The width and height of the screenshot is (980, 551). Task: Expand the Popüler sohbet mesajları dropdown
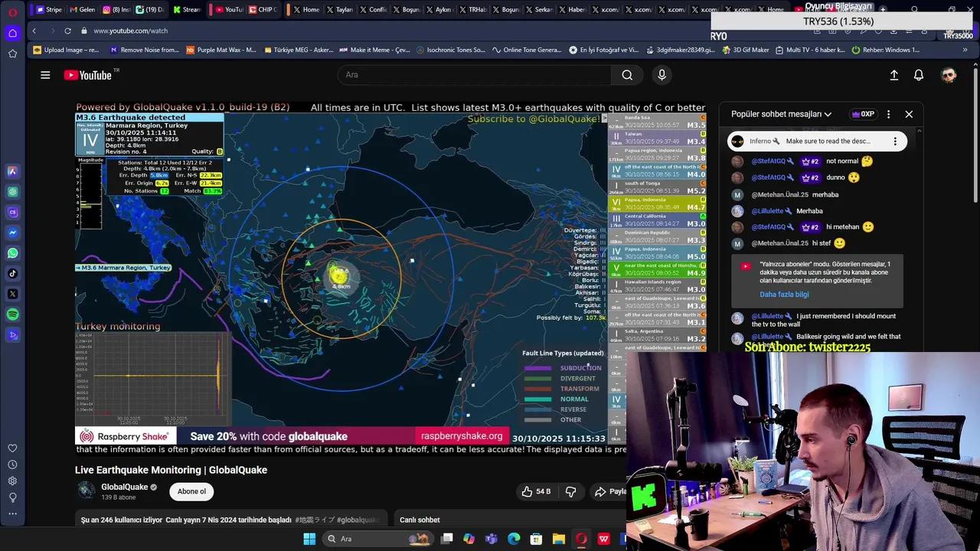point(781,114)
